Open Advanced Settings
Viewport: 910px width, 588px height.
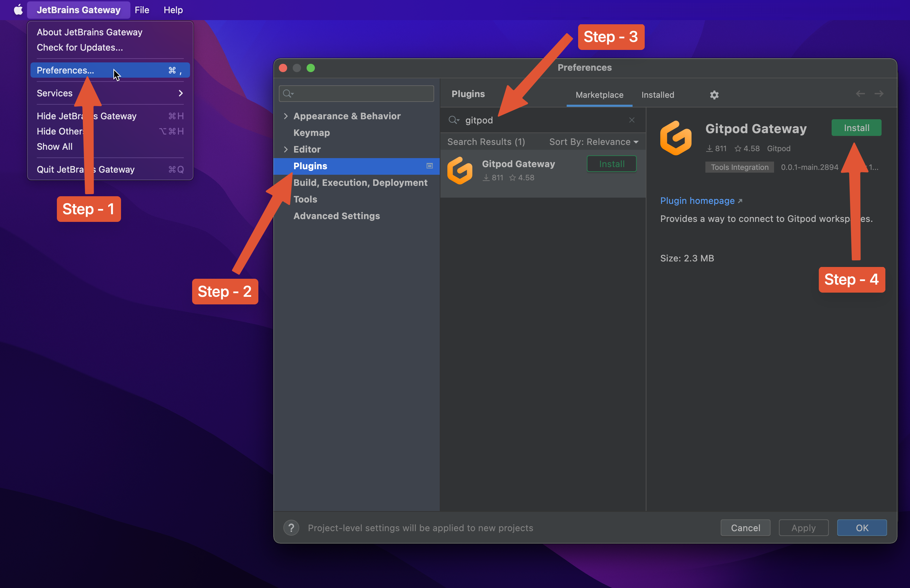coord(356,216)
